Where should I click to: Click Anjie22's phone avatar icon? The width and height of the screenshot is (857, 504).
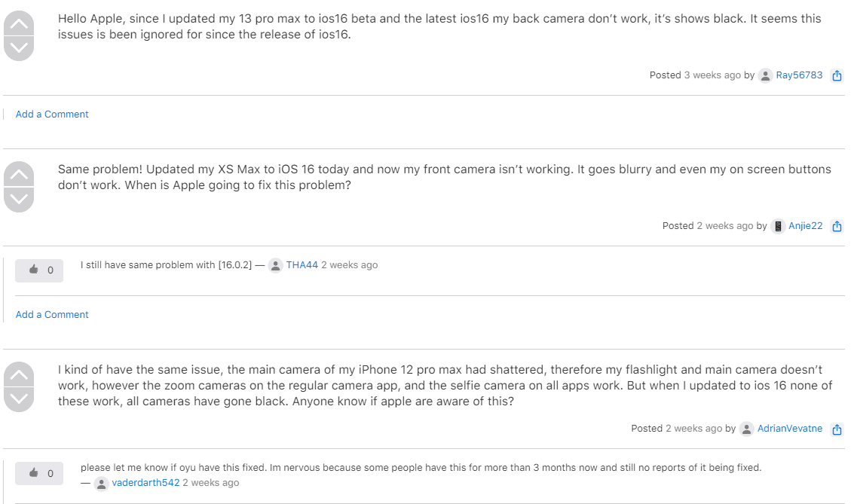pos(778,226)
